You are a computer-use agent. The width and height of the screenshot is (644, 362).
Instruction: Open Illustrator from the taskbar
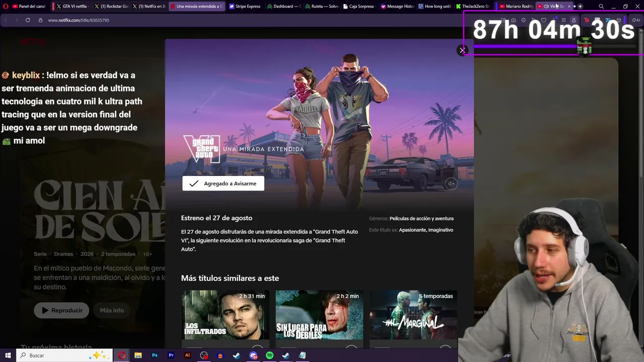click(x=188, y=355)
